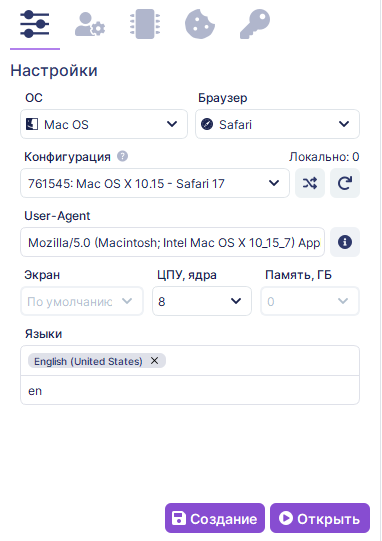Open the ЦПУ, ядра dropdown
This screenshot has width=382, height=541.
tap(202, 301)
